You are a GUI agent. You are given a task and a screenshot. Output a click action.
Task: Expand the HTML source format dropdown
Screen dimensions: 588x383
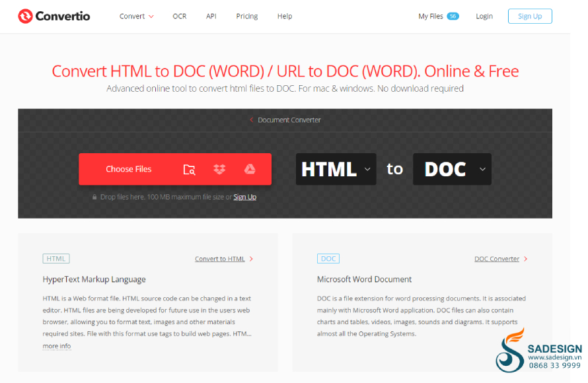tap(336, 169)
